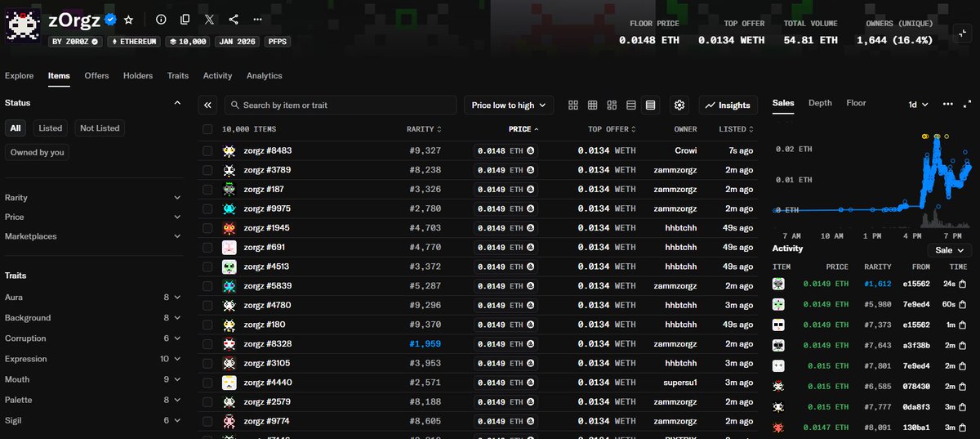
Task: Click the share icon in the header
Action: coord(234,19)
